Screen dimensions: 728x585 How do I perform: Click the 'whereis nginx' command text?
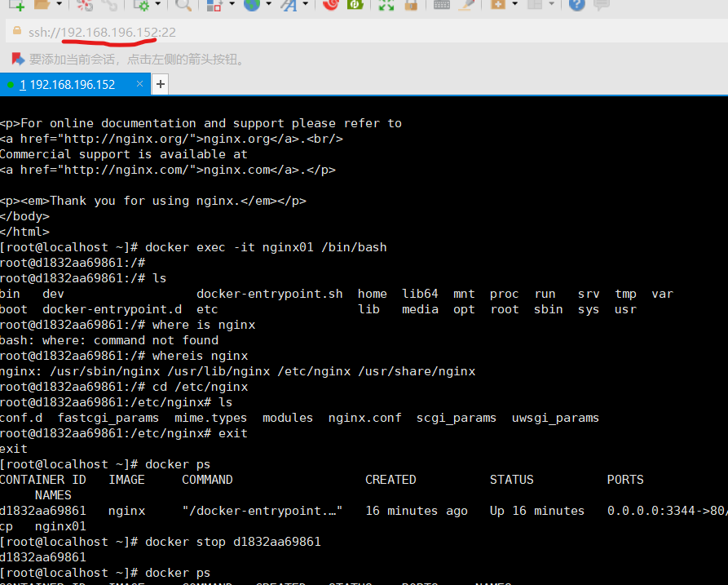pyautogui.click(x=200, y=356)
